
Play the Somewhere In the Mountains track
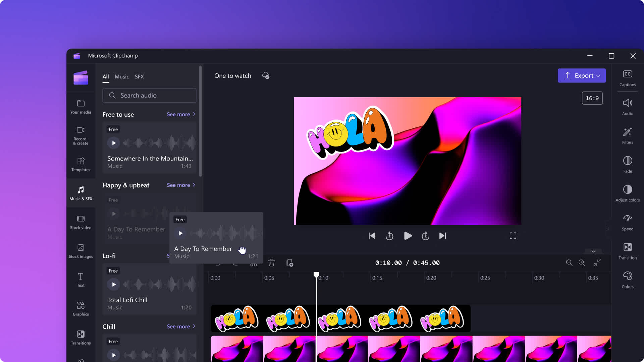click(x=114, y=143)
